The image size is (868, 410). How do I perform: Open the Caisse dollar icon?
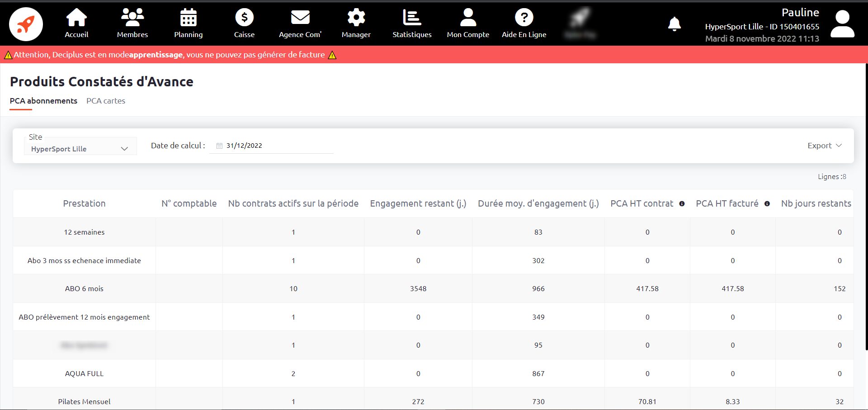coord(244,18)
